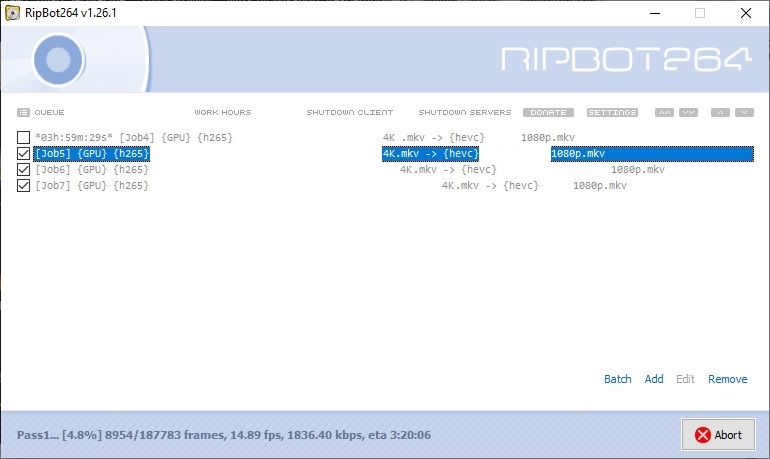Image resolution: width=770 pixels, height=459 pixels.
Task: Click the DONATE button
Action: [x=548, y=112]
